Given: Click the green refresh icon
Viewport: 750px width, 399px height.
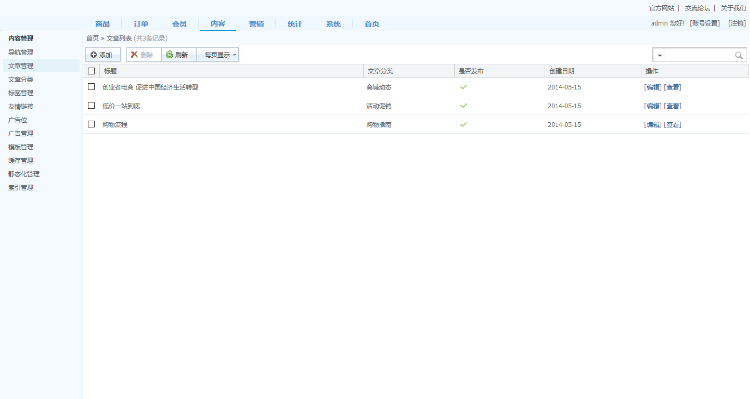Looking at the screenshot, I should [169, 55].
